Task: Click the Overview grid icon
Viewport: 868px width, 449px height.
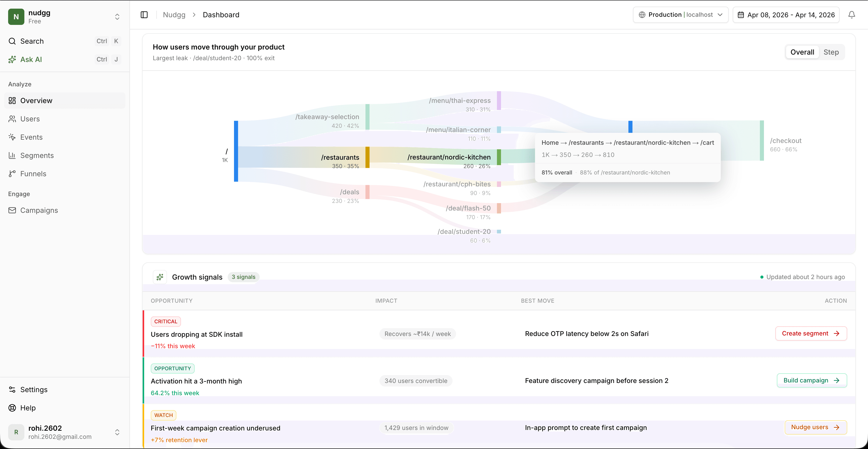Action: click(12, 101)
